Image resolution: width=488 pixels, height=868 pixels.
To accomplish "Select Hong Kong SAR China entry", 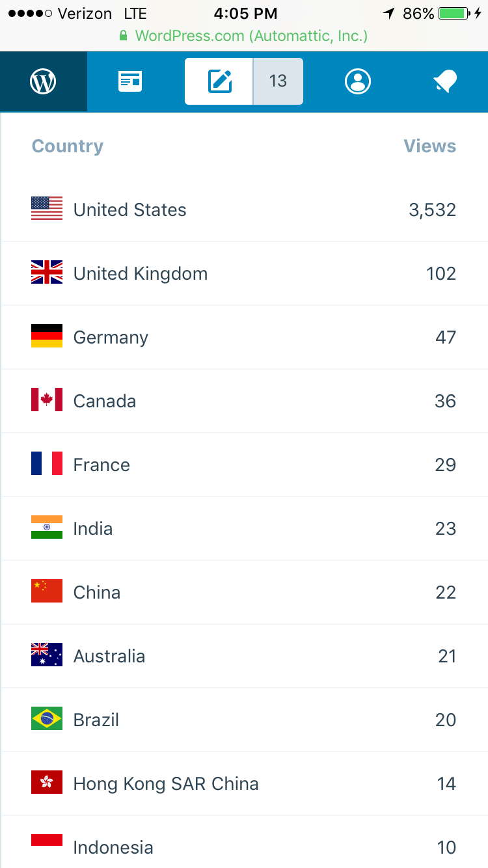I will point(166,784).
